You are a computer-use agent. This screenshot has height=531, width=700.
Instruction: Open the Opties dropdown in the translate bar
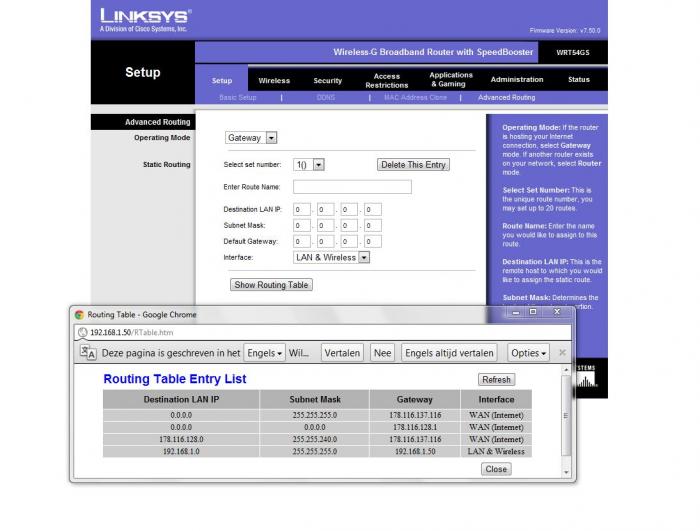(x=529, y=353)
